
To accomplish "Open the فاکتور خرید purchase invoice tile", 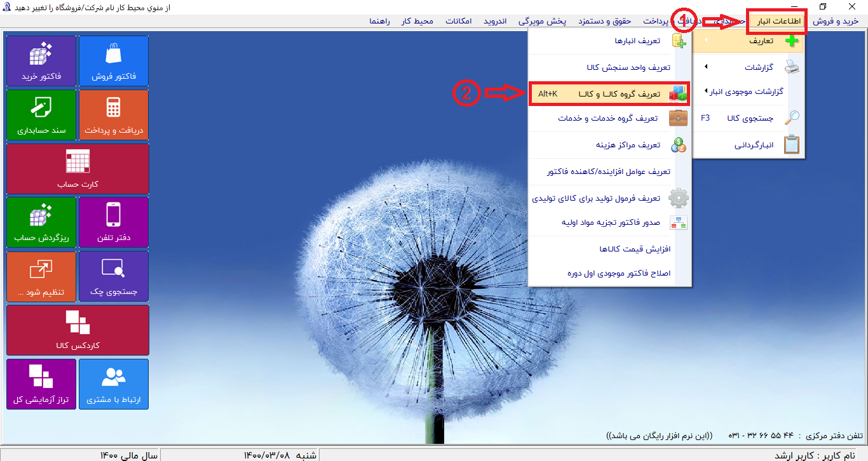I will [41, 61].
